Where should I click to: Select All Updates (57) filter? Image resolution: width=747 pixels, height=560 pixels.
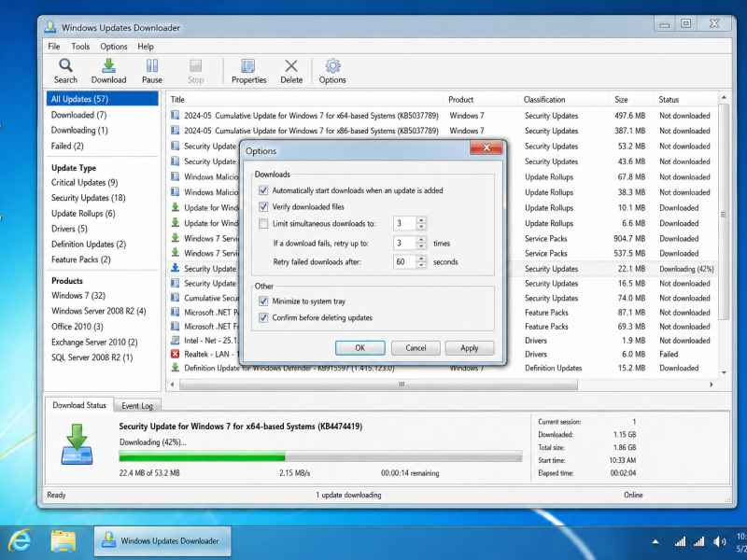pyautogui.click(x=102, y=99)
